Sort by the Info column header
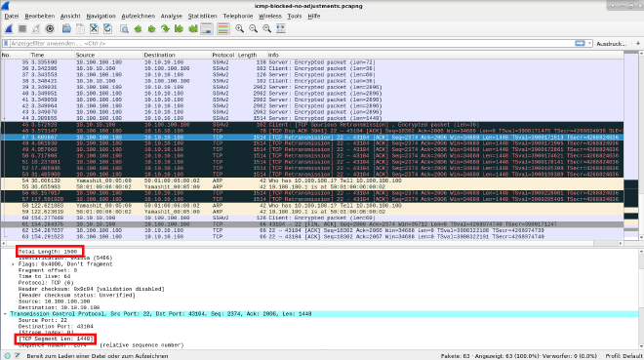 445,55
